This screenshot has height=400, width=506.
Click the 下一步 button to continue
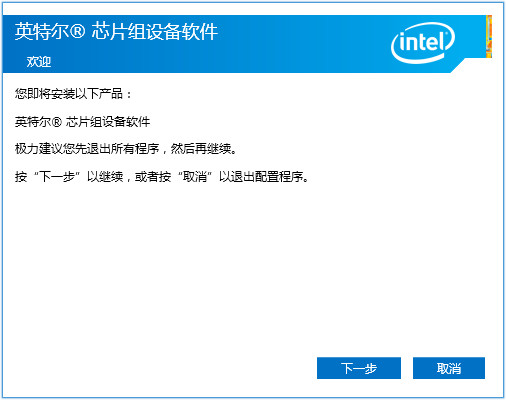(359, 368)
